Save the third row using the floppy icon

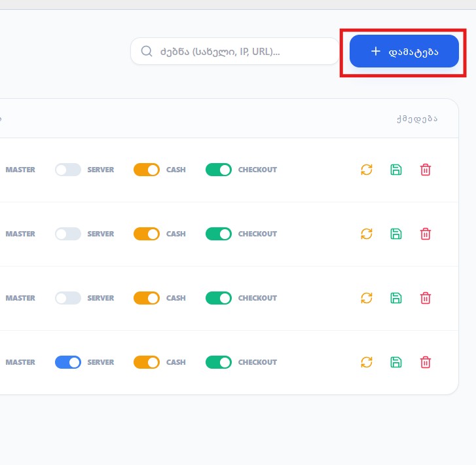(x=396, y=298)
